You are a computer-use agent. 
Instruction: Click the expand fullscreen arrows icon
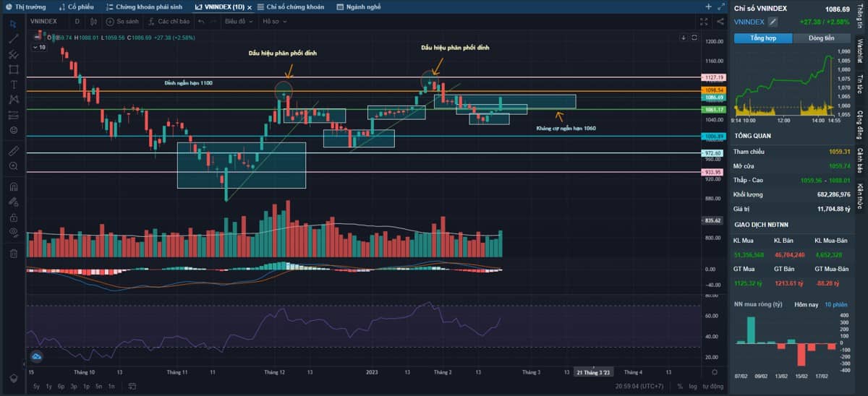pos(723,7)
